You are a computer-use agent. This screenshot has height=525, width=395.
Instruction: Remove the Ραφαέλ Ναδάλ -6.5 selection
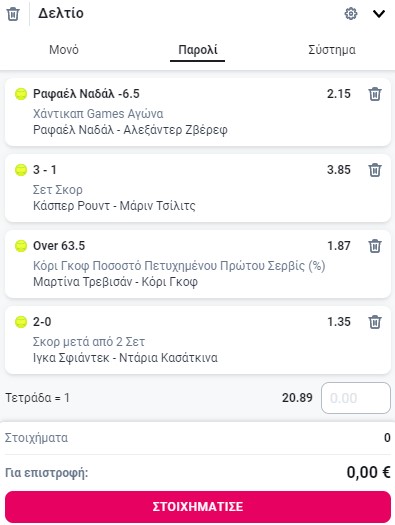pyautogui.click(x=375, y=94)
